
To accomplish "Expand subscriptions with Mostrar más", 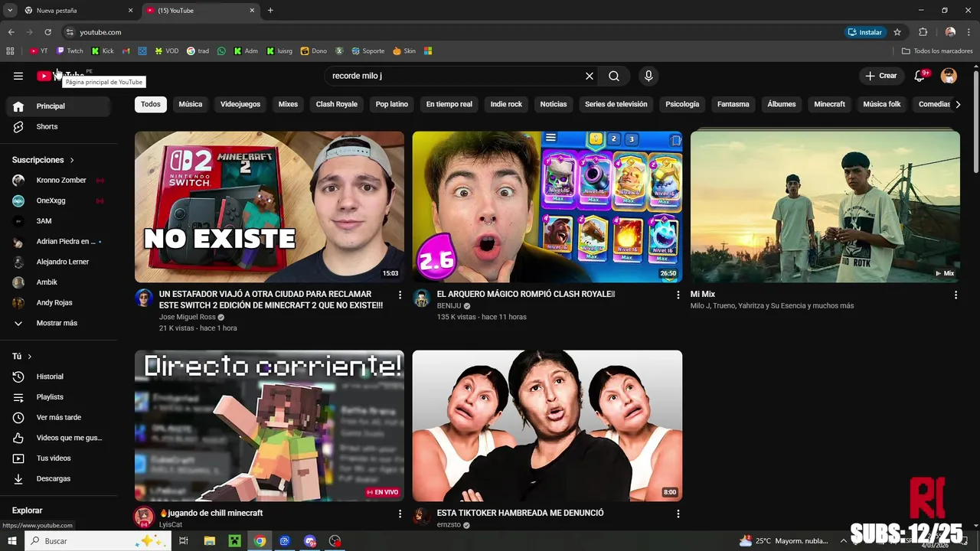I will pos(58,323).
